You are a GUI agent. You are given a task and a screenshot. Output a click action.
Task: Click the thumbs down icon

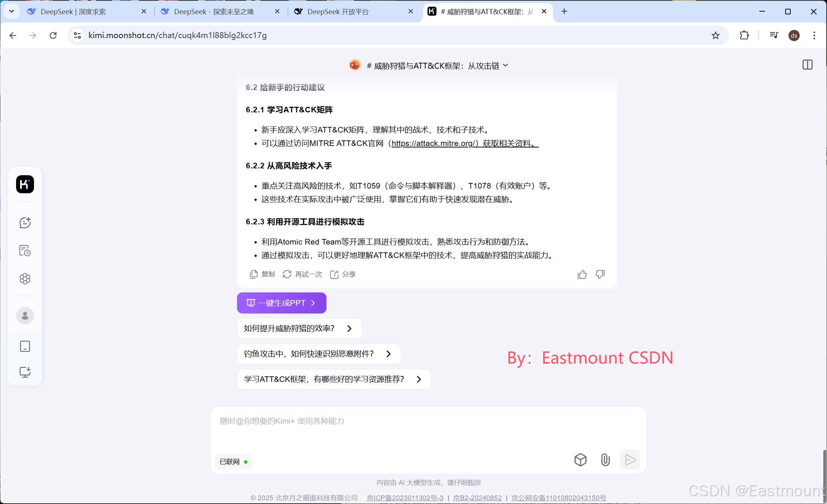(x=600, y=274)
